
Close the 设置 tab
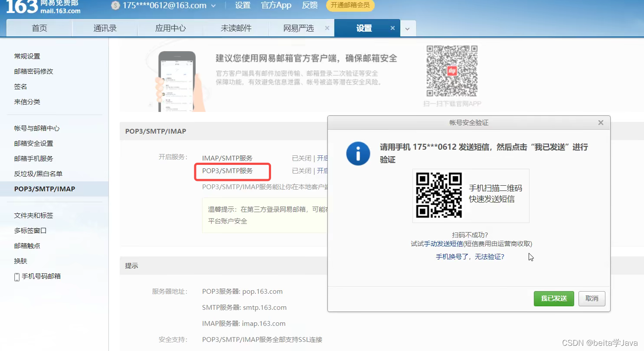[x=392, y=28]
